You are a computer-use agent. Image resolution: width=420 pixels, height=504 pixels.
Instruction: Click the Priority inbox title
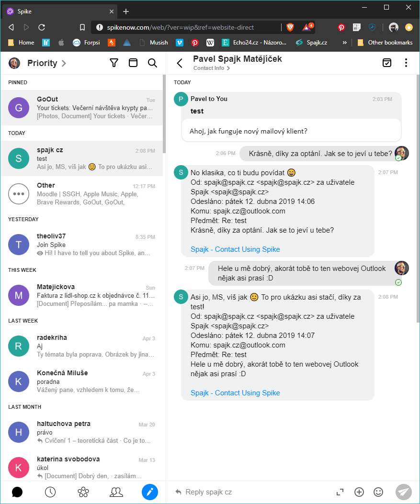point(42,63)
